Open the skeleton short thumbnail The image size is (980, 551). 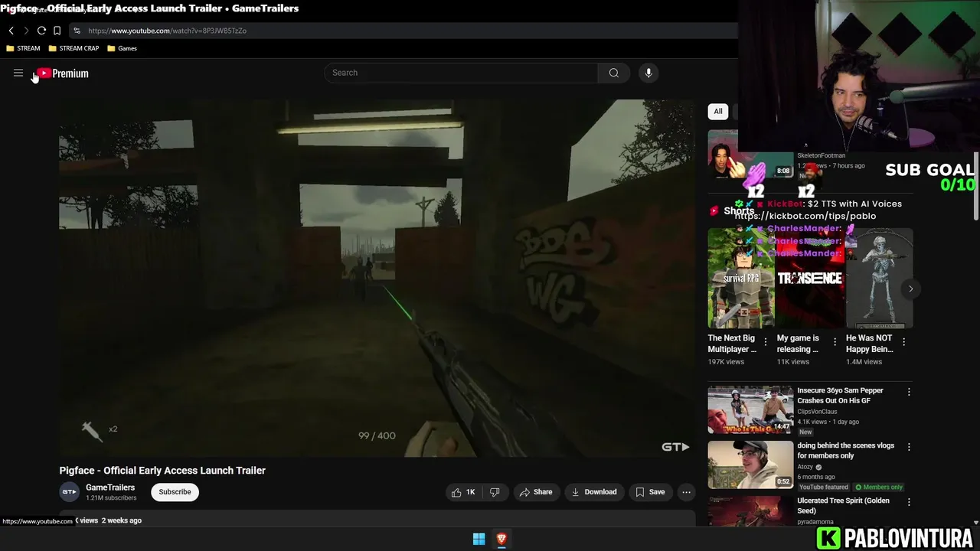(879, 278)
